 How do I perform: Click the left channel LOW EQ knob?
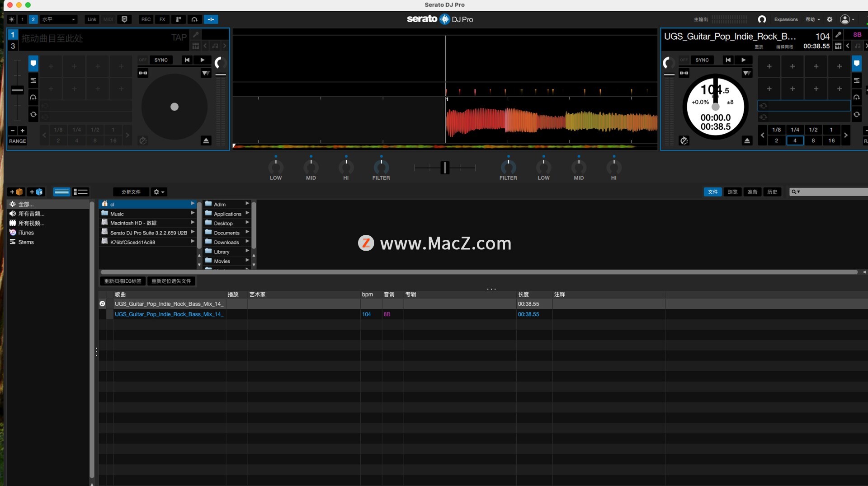click(276, 167)
